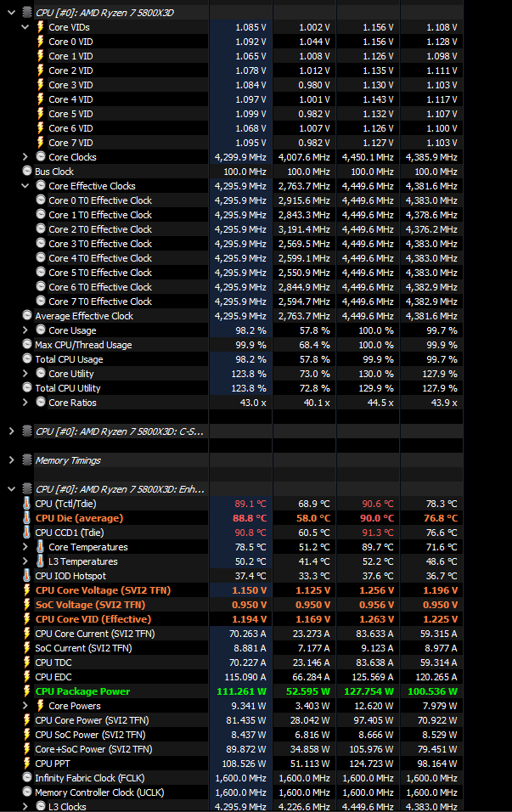Click the lightning icon beside CPU TDC
The width and height of the screenshot is (512, 812).
(27, 662)
